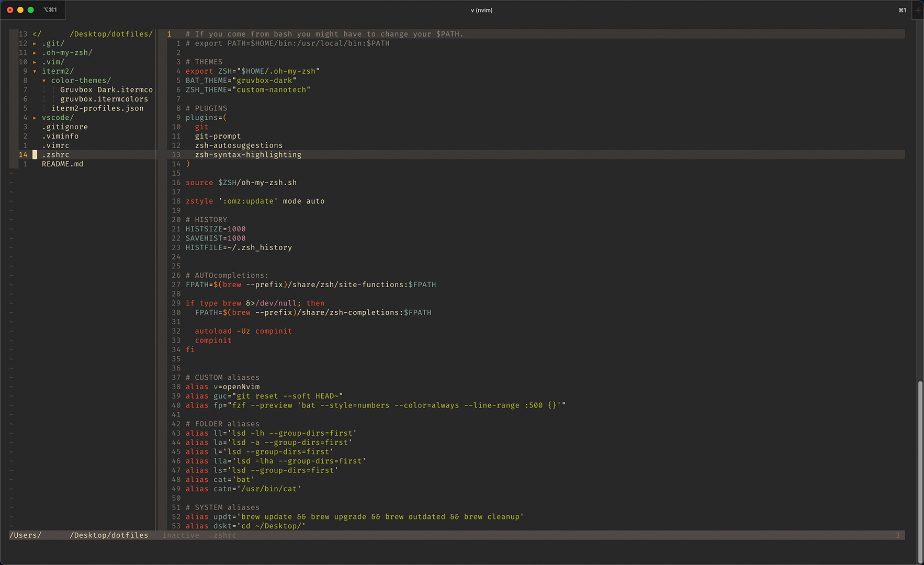Image resolution: width=924 pixels, height=565 pixels.
Task: Click the alias ll lsd line
Action: coord(271,433)
